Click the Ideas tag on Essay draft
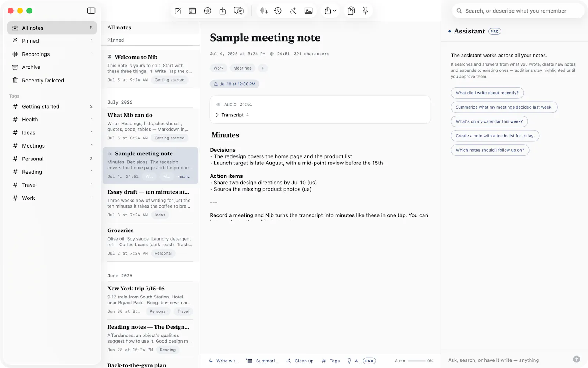Image resolution: width=588 pixels, height=368 pixels. click(160, 215)
